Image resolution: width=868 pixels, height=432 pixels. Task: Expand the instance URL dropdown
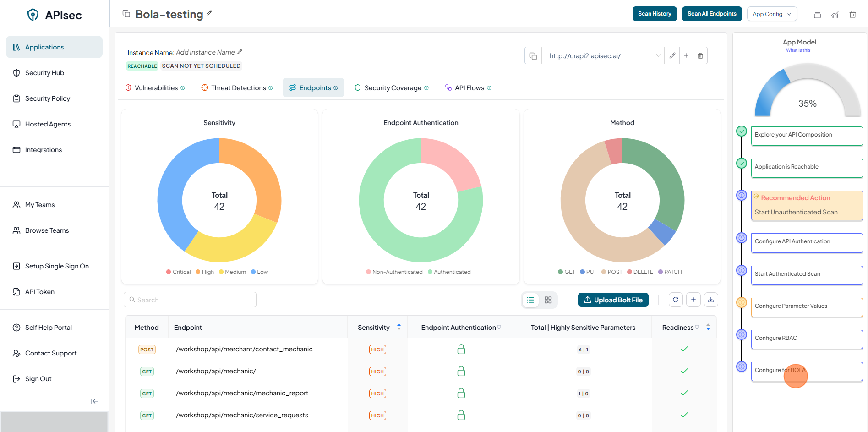tap(658, 56)
